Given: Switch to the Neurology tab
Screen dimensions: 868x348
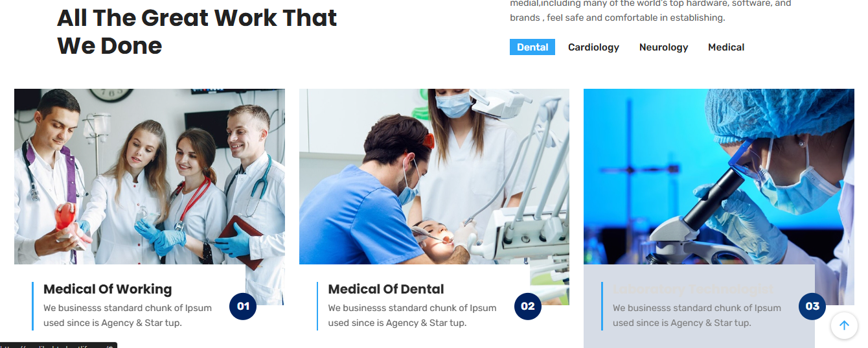Looking at the screenshot, I should click(663, 47).
